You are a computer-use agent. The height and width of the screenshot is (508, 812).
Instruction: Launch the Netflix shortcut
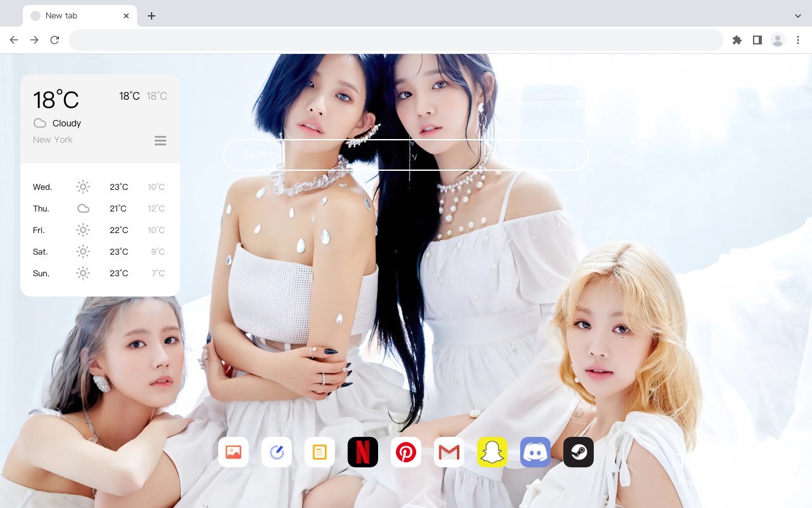363,452
